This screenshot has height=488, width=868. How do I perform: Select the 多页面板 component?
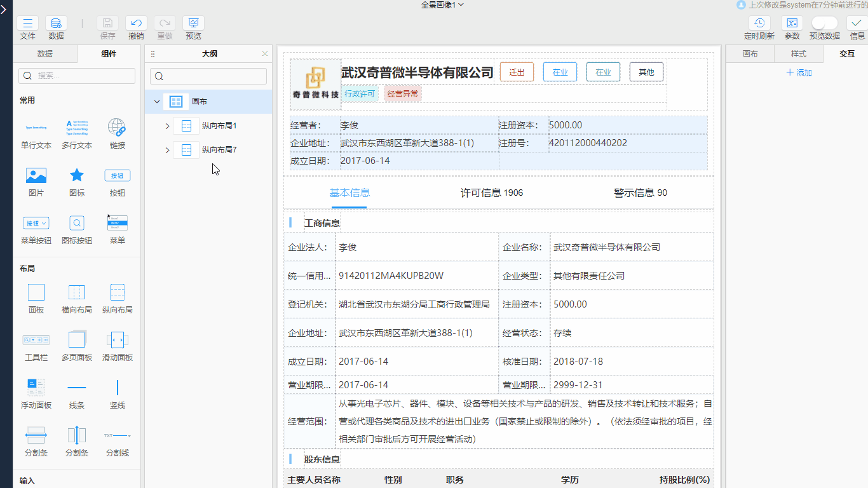(77, 346)
